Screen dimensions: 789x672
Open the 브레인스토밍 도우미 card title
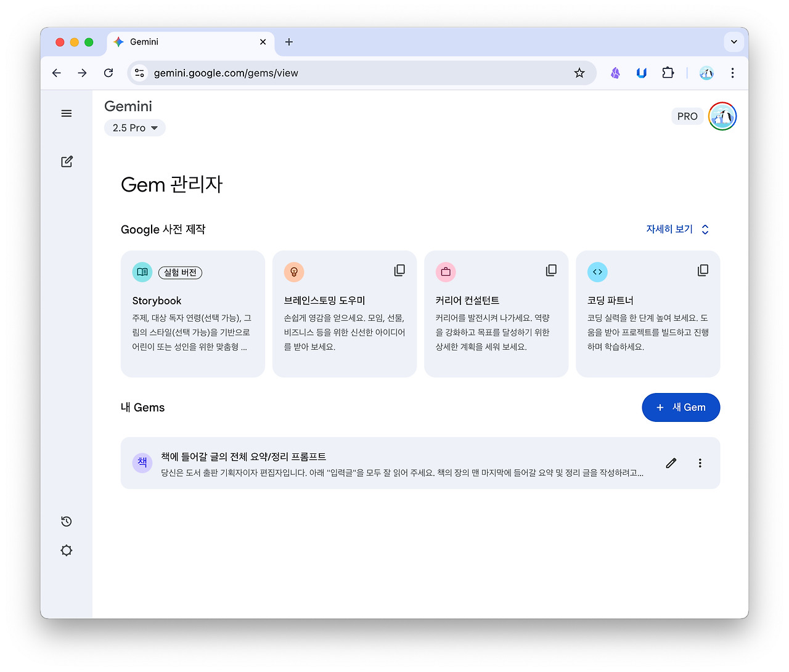(x=324, y=301)
